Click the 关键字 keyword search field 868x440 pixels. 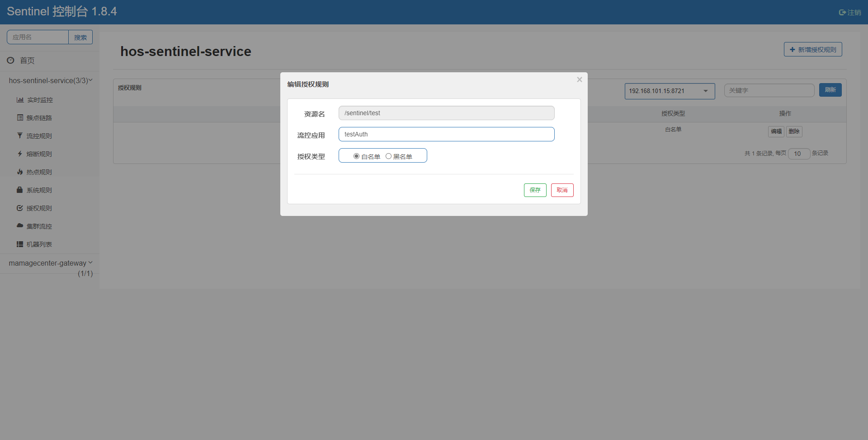[x=769, y=90]
